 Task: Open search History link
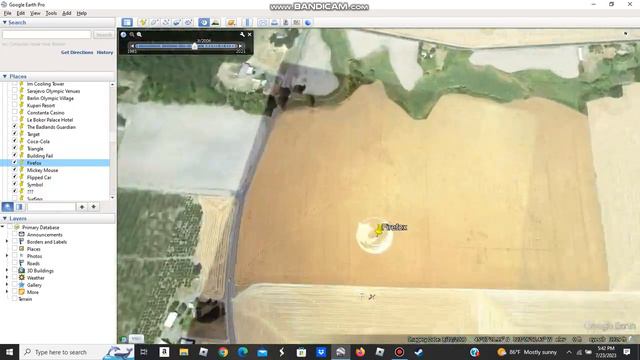point(105,52)
